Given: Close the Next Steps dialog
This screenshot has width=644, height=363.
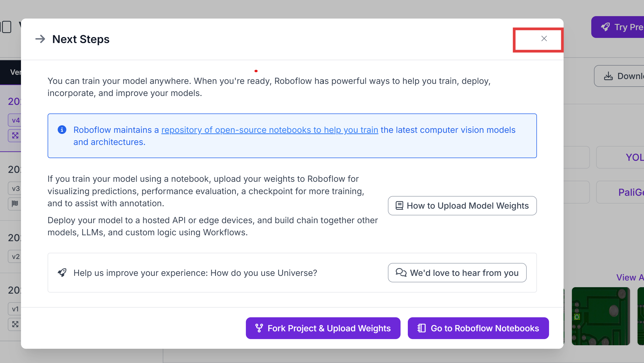Looking at the screenshot, I should [x=544, y=39].
